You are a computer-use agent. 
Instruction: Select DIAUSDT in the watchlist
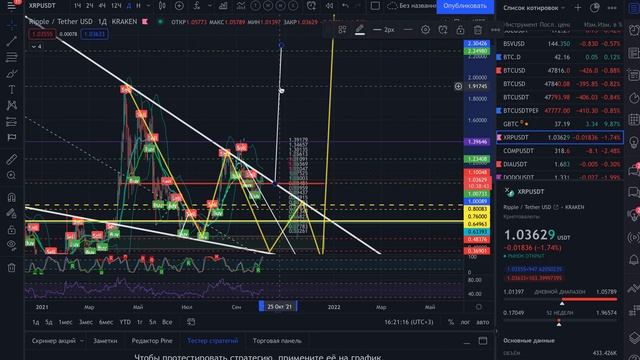(560, 164)
